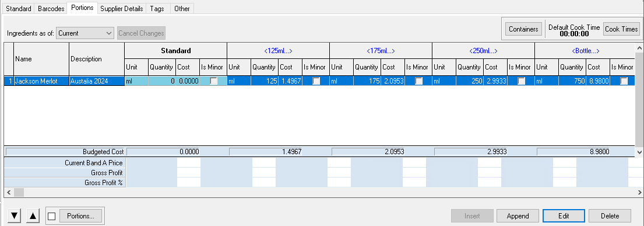Screen dimensions: 644x226
Task: Click the move down arrow button
Action: (x=15, y=215)
